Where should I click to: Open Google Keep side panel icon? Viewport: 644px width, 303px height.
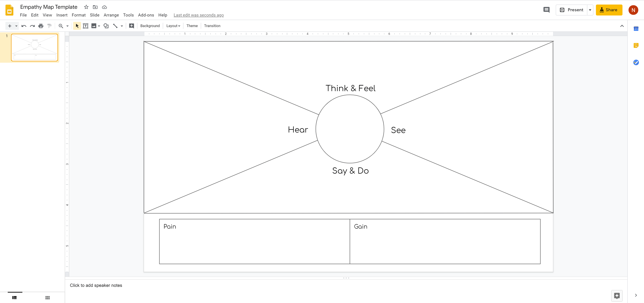click(x=636, y=45)
